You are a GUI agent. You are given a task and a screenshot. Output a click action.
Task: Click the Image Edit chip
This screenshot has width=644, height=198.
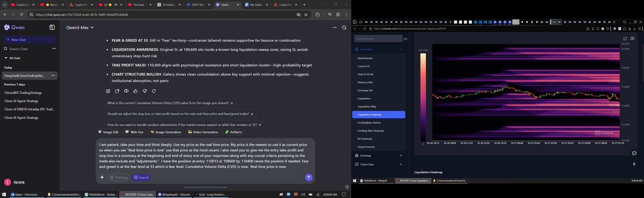[109, 132]
